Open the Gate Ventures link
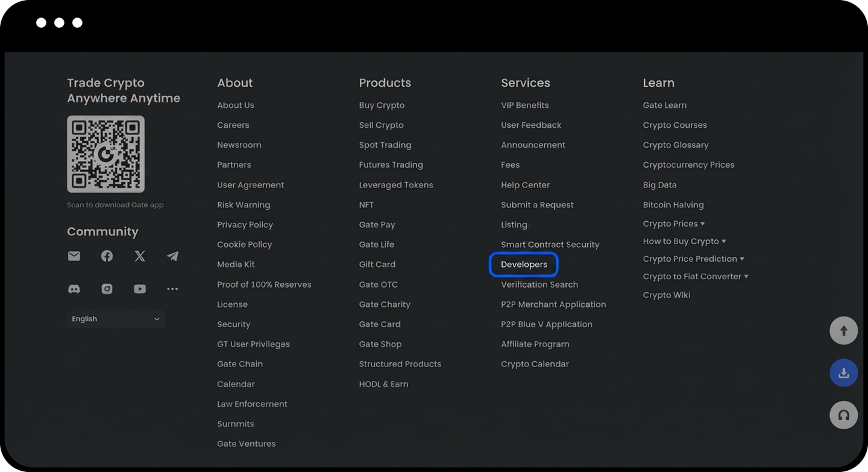 pyautogui.click(x=247, y=444)
